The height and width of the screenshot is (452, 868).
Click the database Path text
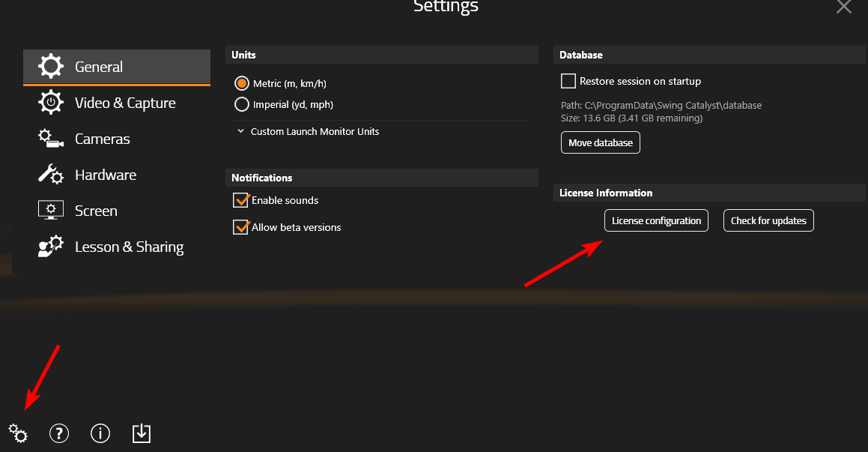(661, 105)
